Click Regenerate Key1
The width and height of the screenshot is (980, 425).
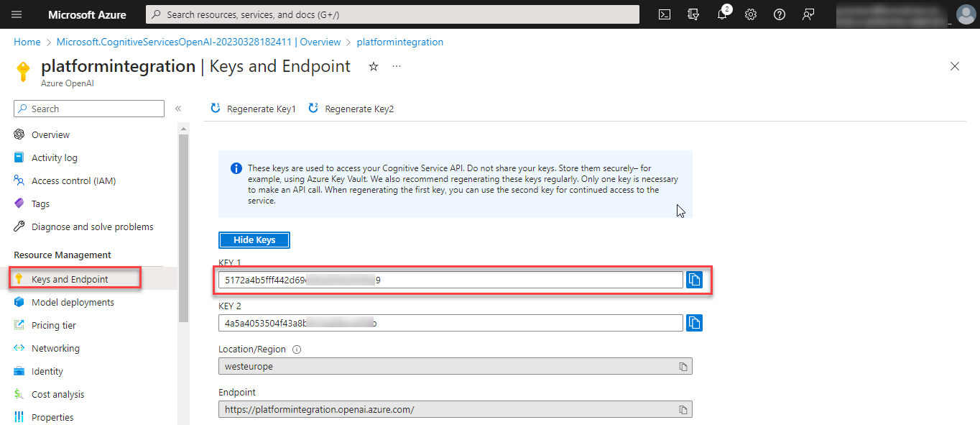253,109
